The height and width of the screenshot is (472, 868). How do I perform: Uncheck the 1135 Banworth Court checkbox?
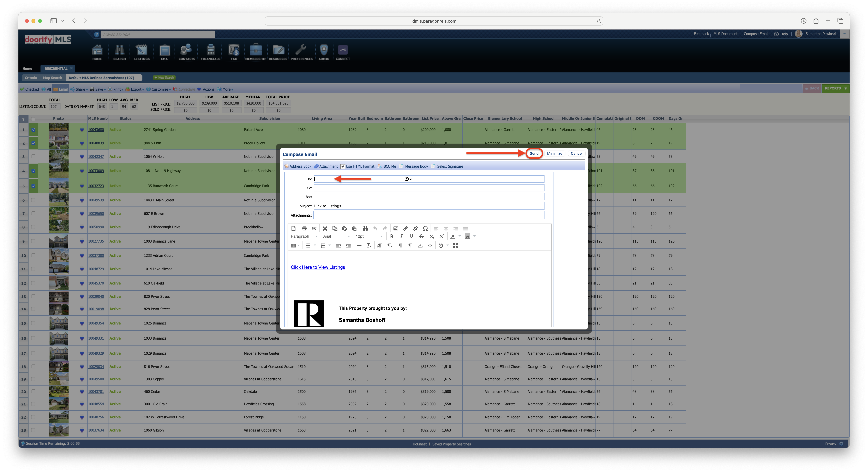pyautogui.click(x=33, y=186)
